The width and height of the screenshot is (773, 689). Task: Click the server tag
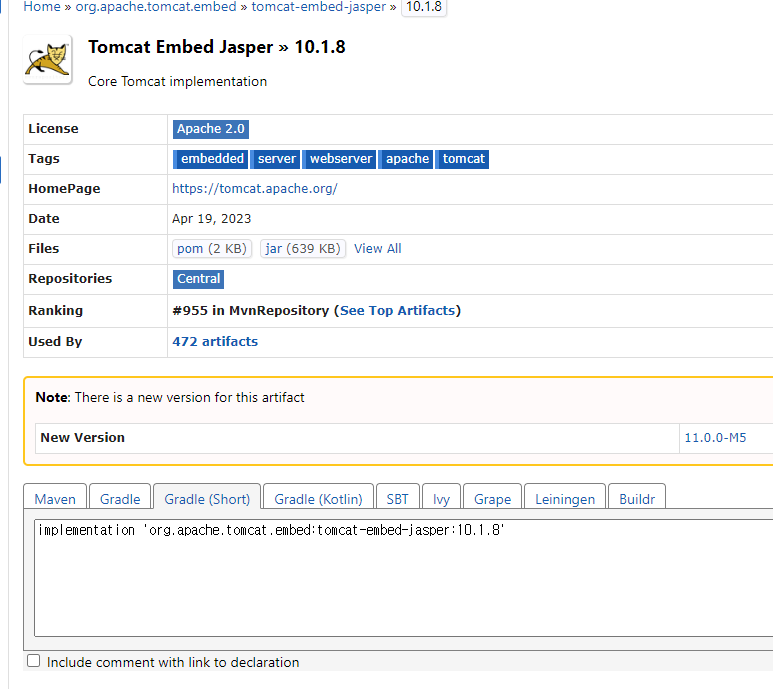pos(275,159)
